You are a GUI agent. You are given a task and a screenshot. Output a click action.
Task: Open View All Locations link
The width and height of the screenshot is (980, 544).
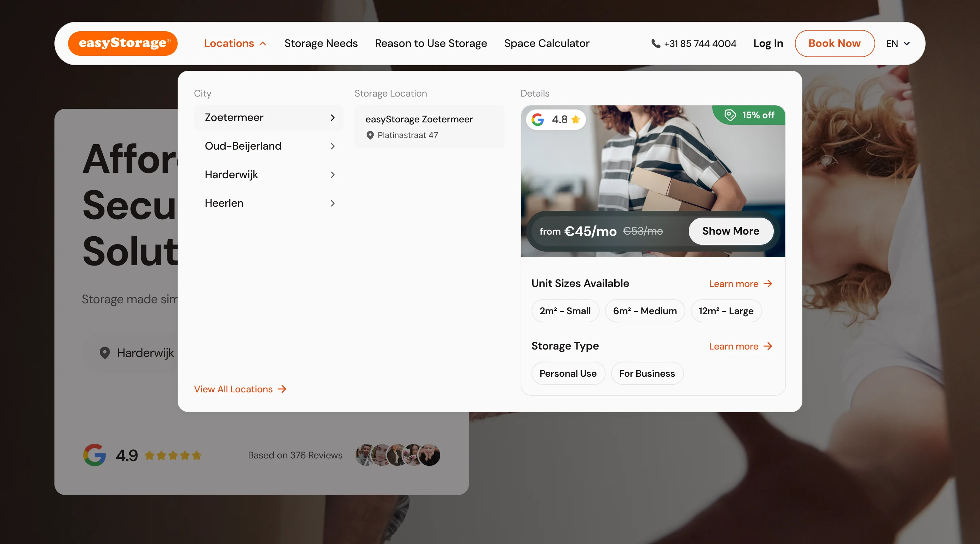pos(240,389)
